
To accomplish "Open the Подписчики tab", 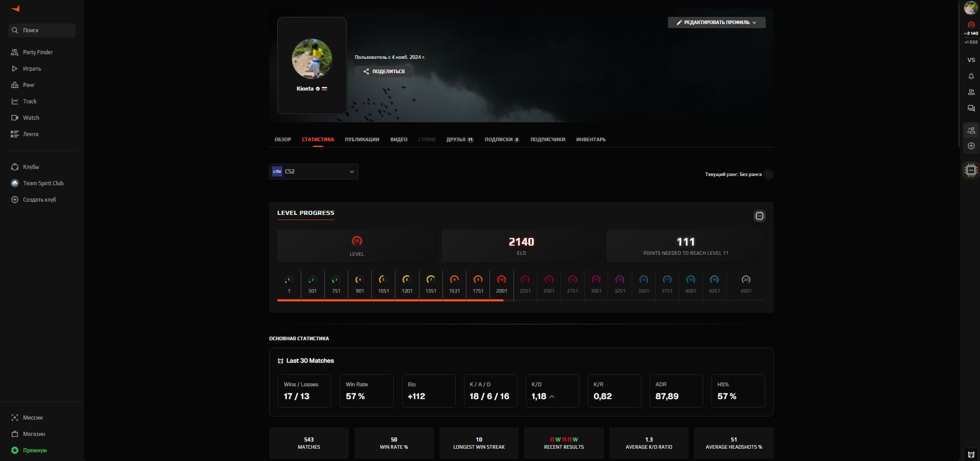I will pyautogui.click(x=548, y=139).
